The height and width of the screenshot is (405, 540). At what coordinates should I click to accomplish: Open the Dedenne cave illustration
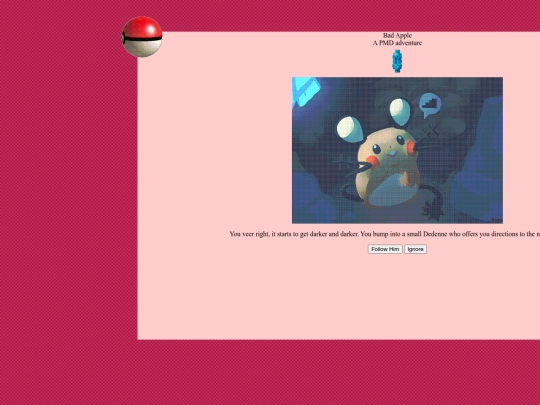click(397, 150)
